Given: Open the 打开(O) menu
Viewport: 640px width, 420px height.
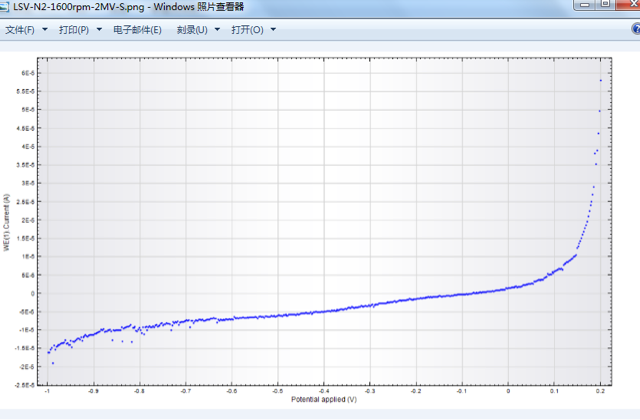Looking at the screenshot, I should pos(247,30).
